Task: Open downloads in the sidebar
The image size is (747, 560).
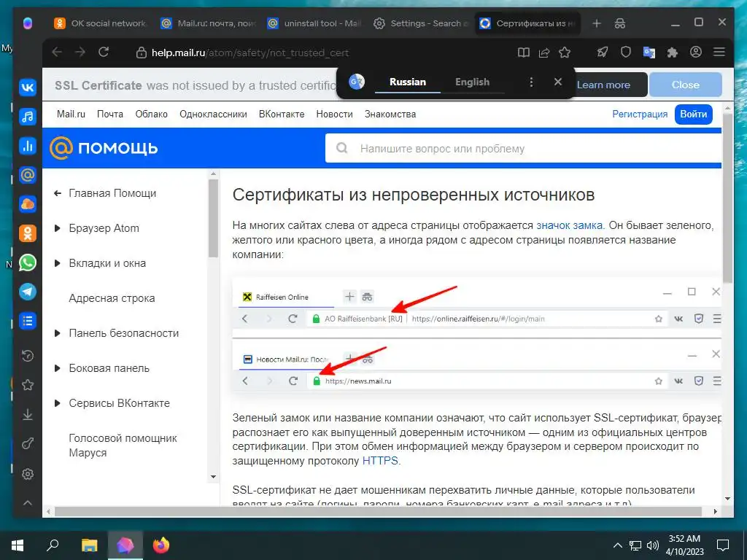Action: click(x=28, y=415)
